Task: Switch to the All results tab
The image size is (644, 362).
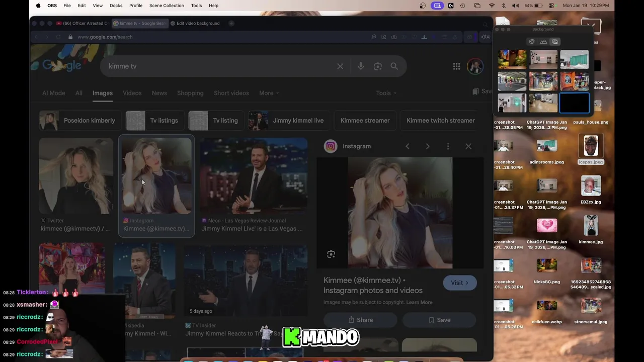Action: (x=79, y=93)
